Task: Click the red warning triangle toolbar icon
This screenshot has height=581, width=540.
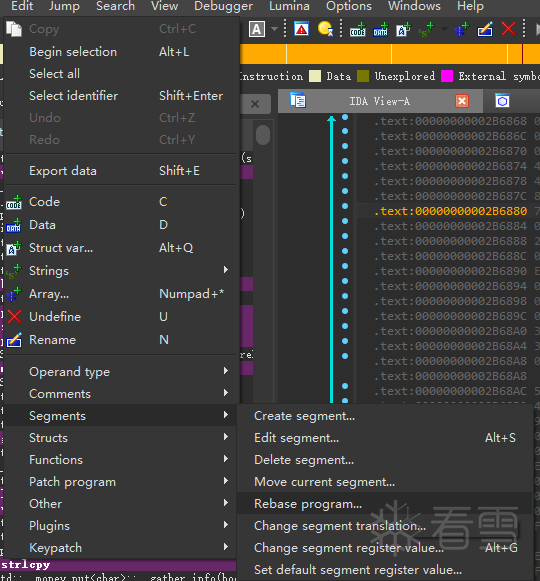Action: pyautogui.click(x=301, y=29)
